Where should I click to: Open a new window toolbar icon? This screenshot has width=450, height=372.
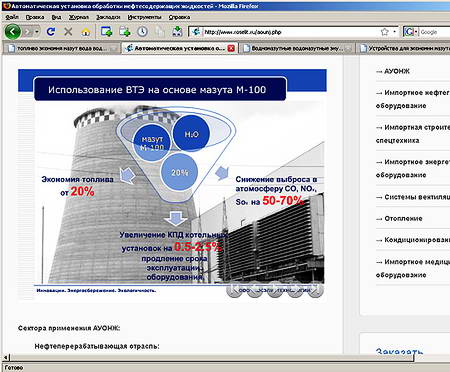click(106, 32)
